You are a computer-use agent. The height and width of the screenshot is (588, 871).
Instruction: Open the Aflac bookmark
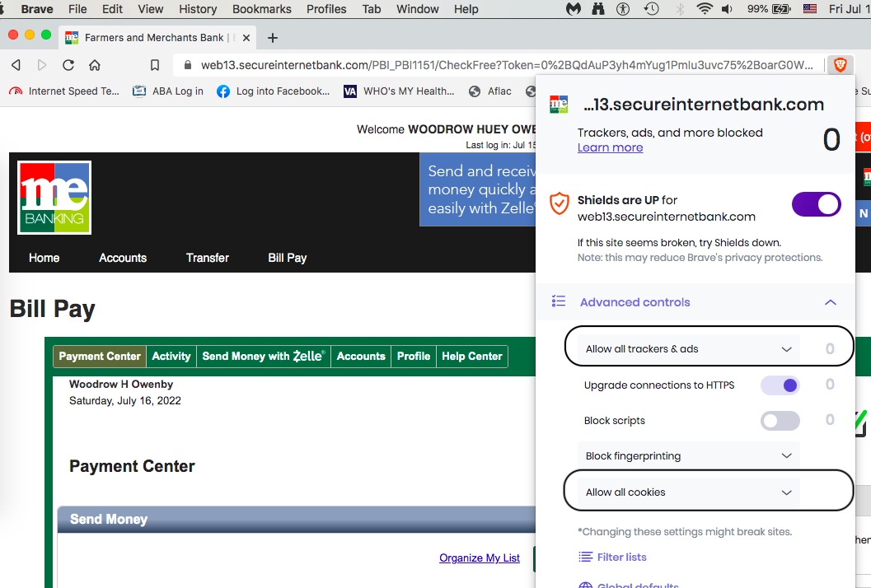coord(490,91)
